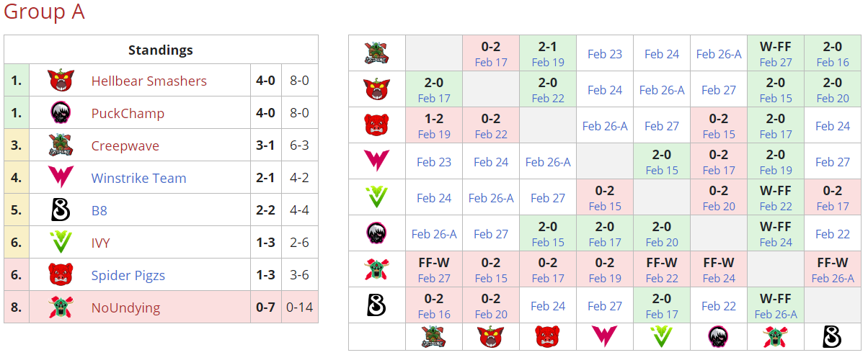The height and width of the screenshot is (355, 868).
Task: Open the B8 logo in Standings table
Action: click(x=61, y=210)
